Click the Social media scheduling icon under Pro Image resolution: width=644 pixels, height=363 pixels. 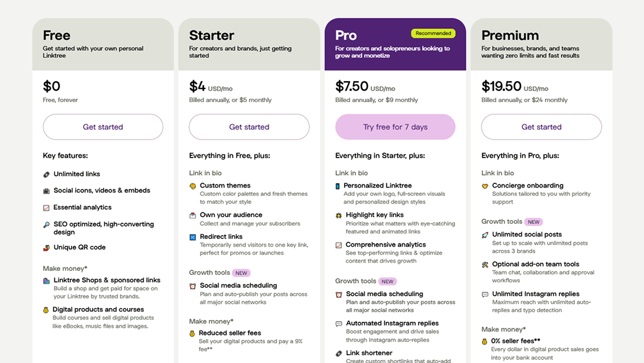tap(338, 294)
